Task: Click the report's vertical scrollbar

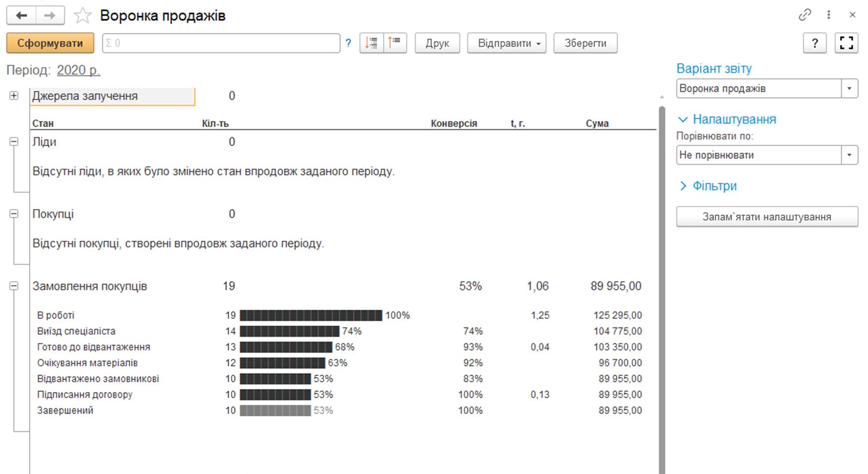Action: coord(662,290)
